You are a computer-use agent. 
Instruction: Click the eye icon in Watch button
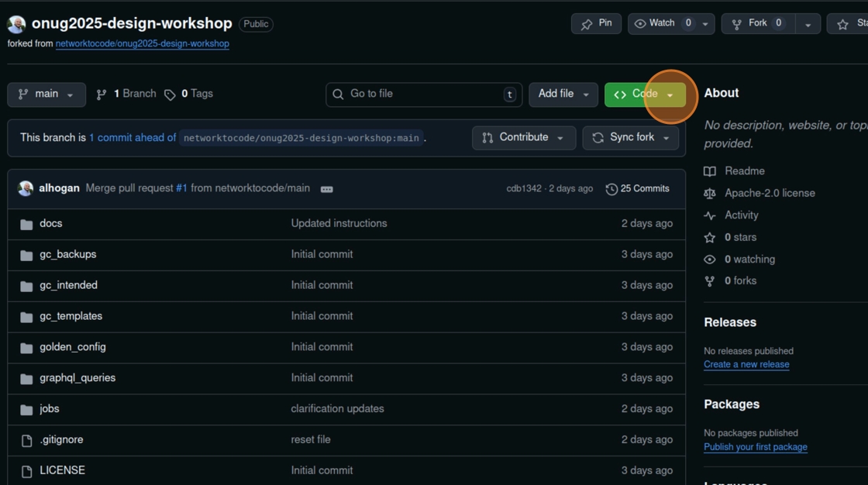(x=640, y=24)
